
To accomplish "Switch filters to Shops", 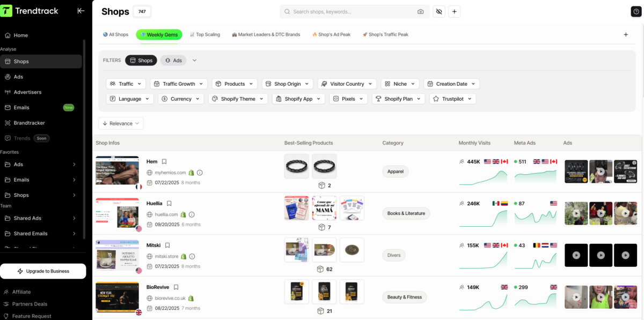I will click(x=141, y=61).
